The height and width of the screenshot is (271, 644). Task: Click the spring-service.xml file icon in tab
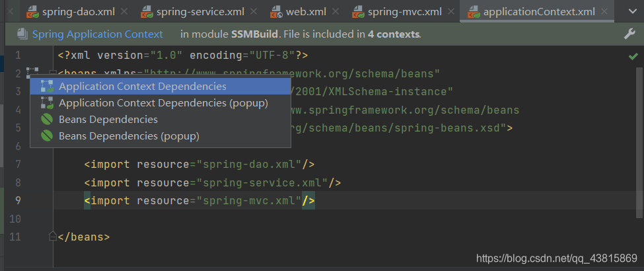pyautogui.click(x=147, y=12)
